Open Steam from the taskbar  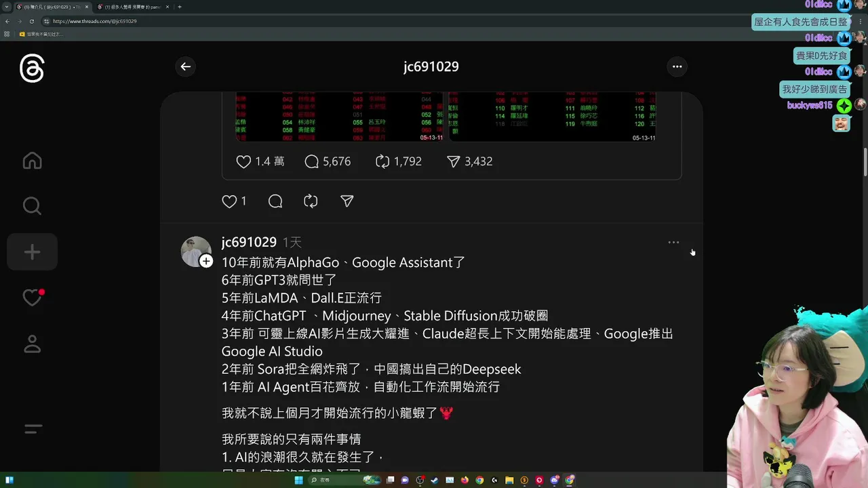click(435, 480)
